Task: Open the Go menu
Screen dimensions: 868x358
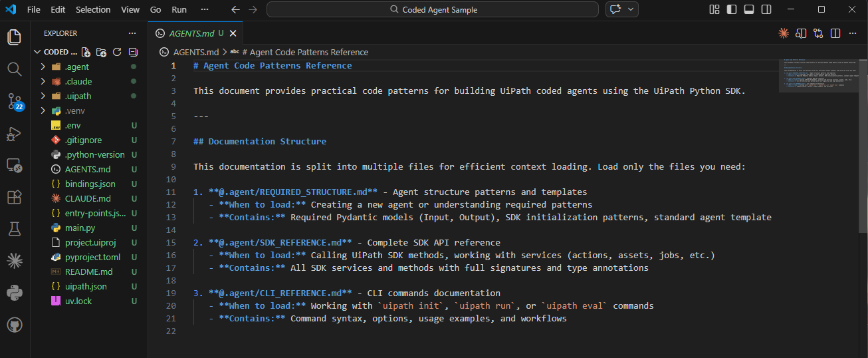Action: 156,9
